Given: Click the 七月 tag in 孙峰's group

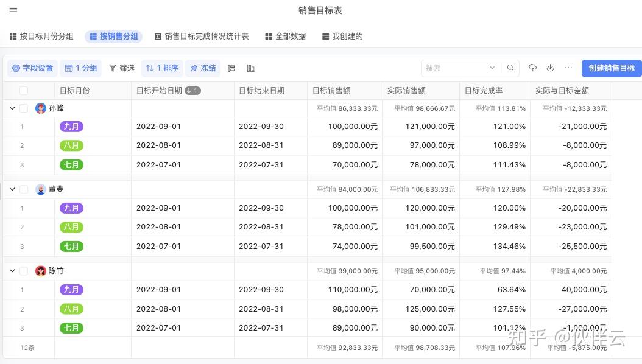Looking at the screenshot, I should pyautogui.click(x=72, y=165).
